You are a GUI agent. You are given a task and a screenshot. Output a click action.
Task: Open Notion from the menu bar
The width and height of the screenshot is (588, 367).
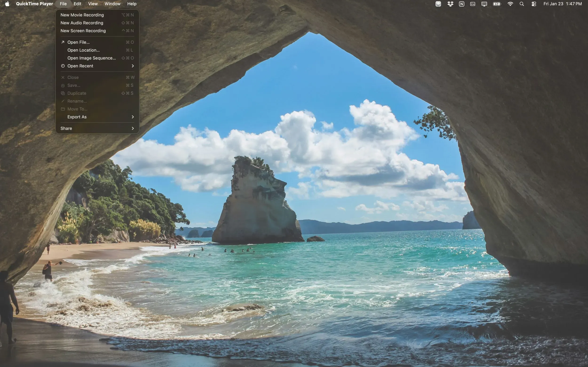461,4
